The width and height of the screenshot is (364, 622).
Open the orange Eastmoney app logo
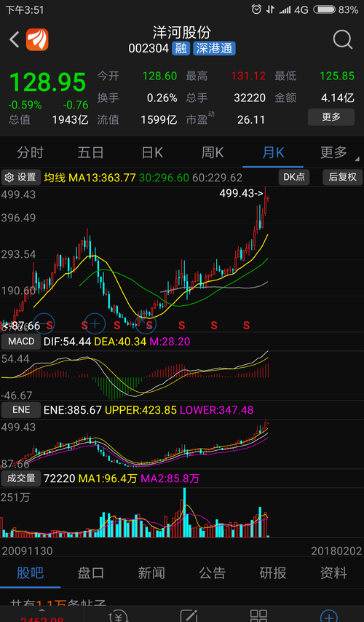(x=37, y=39)
